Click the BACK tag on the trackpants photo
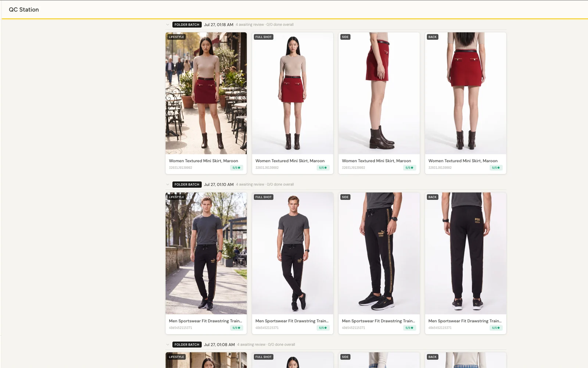This screenshot has height=368, width=588. pos(433,197)
